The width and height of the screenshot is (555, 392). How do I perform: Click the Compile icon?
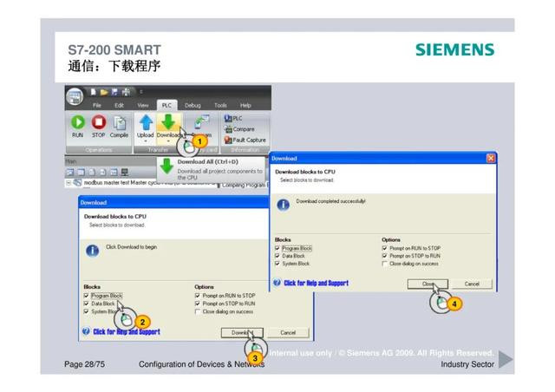point(120,123)
